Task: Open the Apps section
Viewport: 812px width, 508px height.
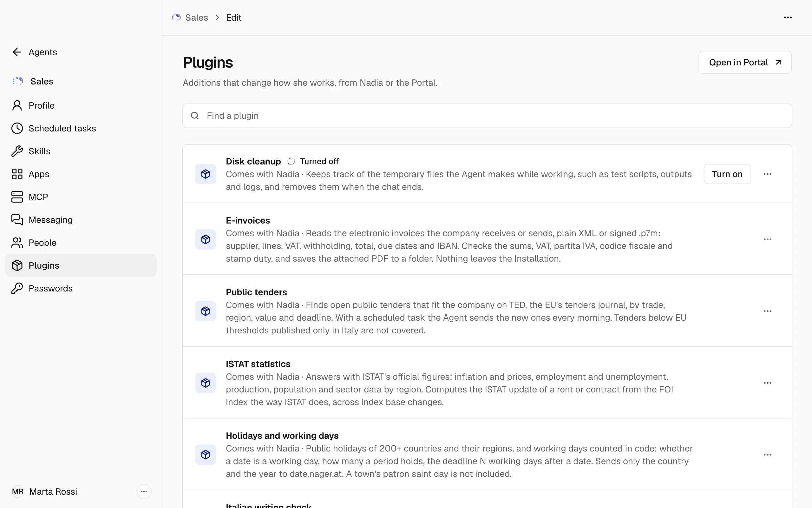Action: click(x=81, y=174)
